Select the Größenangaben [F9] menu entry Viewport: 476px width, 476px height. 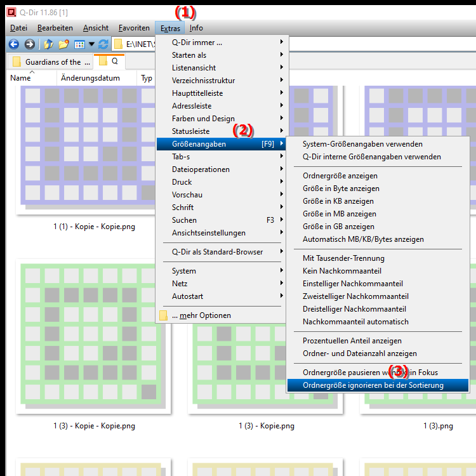tap(221, 144)
